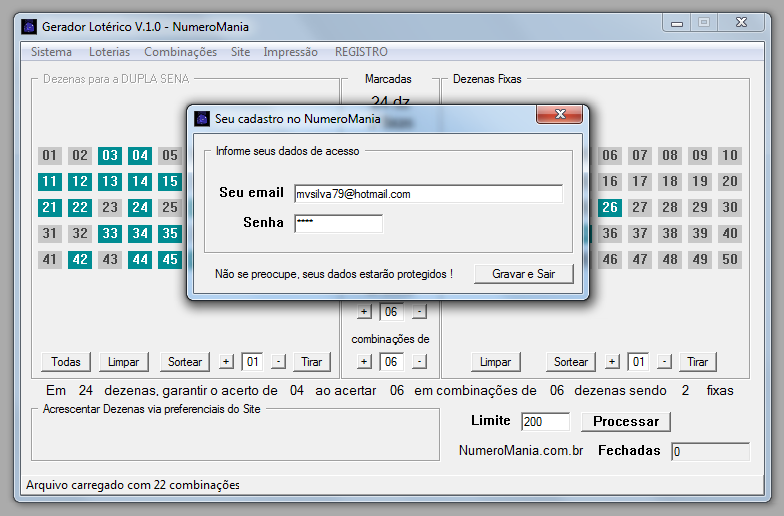Toggle number 04 in the DUPLA SENA grid

coord(140,156)
